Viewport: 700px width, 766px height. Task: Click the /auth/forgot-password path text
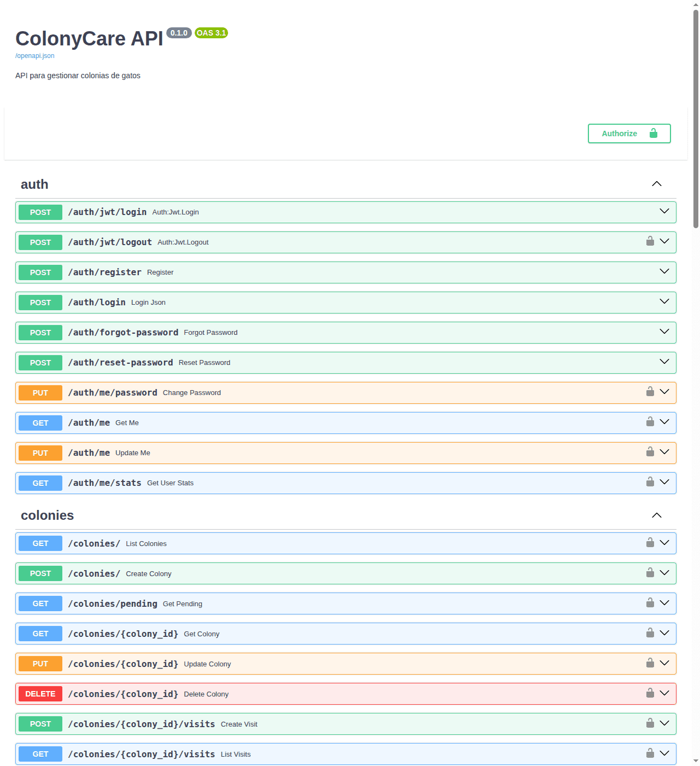pyautogui.click(x=123, y=333)
